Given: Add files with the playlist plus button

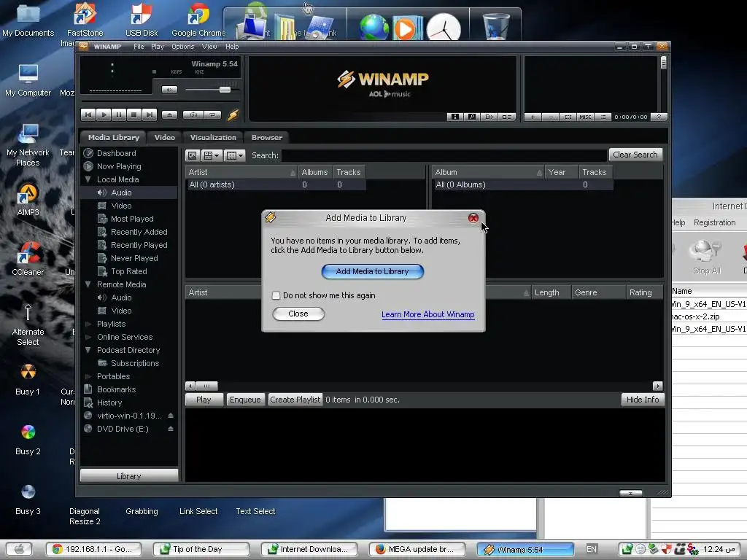Looking at the screenshot, I should tap(533, 117).
